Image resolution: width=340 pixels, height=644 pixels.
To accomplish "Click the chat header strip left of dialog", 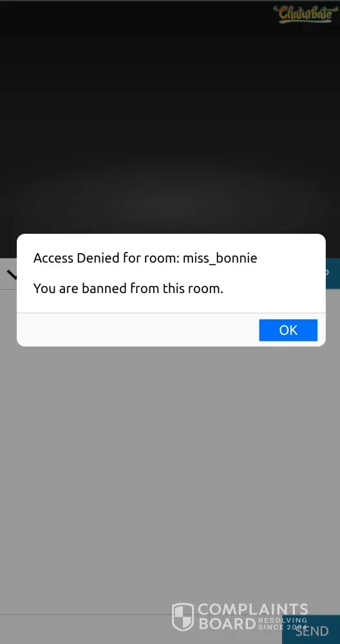I will tap(8, 274).
